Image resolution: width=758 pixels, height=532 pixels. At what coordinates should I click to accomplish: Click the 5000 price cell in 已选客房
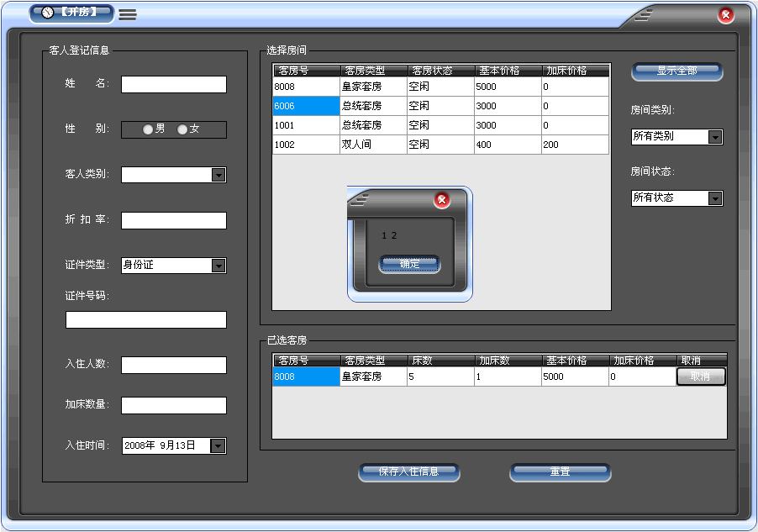pos(575,377)
